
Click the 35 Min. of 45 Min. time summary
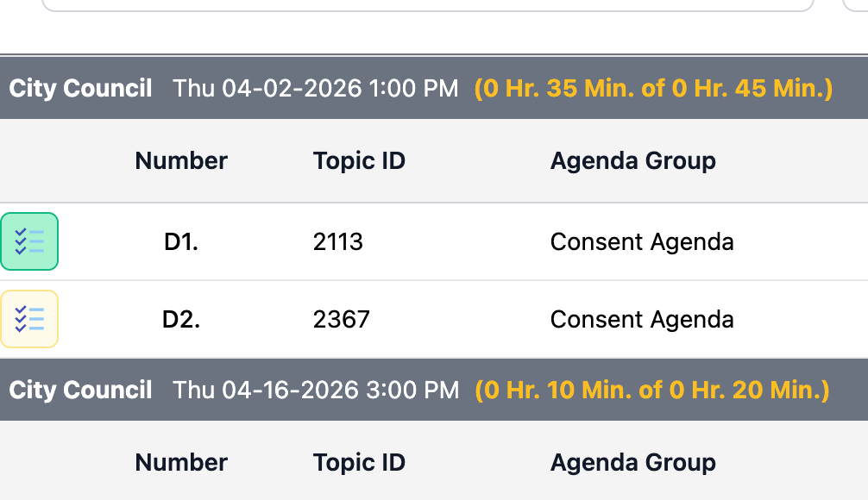(x=653, y=88)
